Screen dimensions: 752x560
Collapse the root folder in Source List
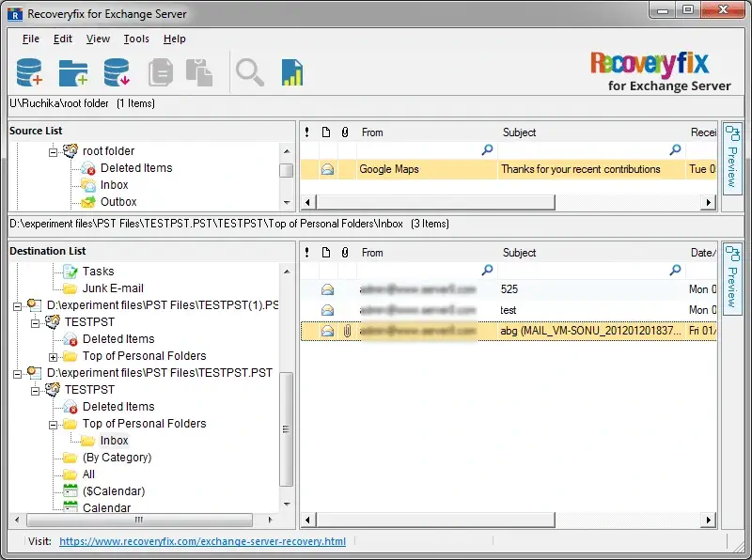[54, 152]
